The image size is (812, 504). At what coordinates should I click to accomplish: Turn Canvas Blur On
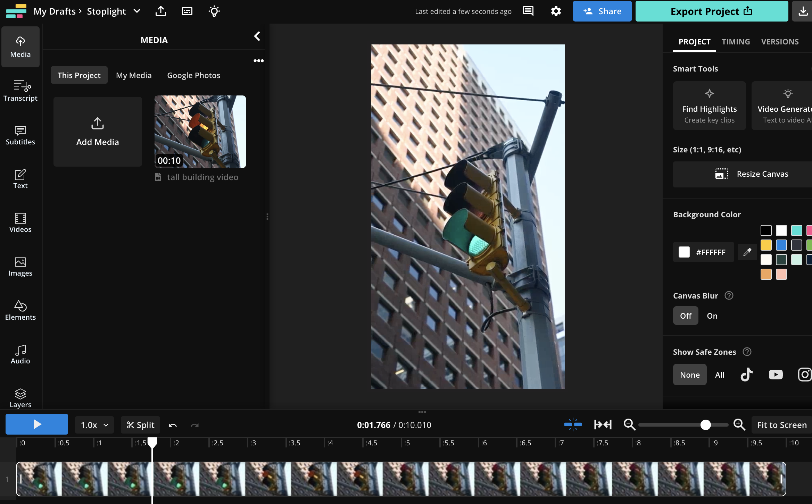pos(712,316)
